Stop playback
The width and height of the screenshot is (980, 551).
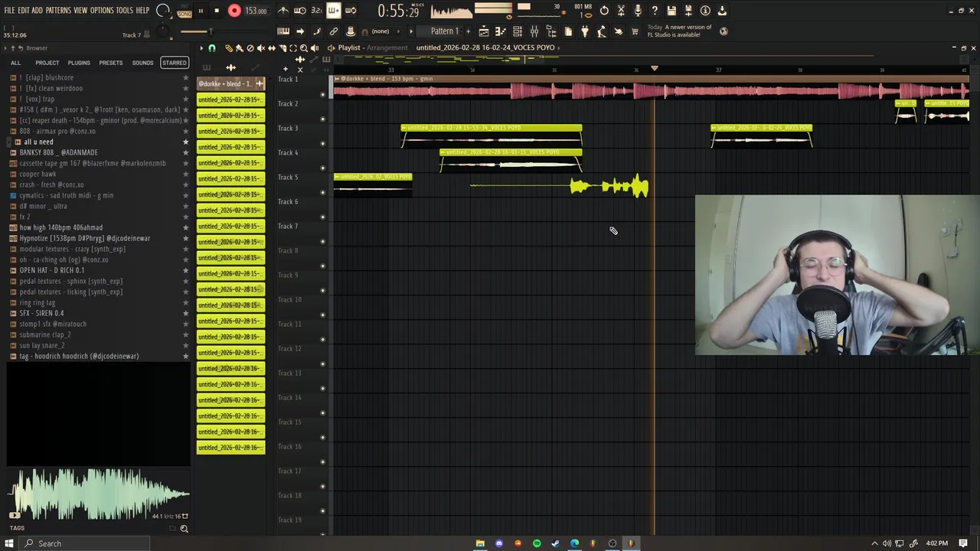(217, 11)
